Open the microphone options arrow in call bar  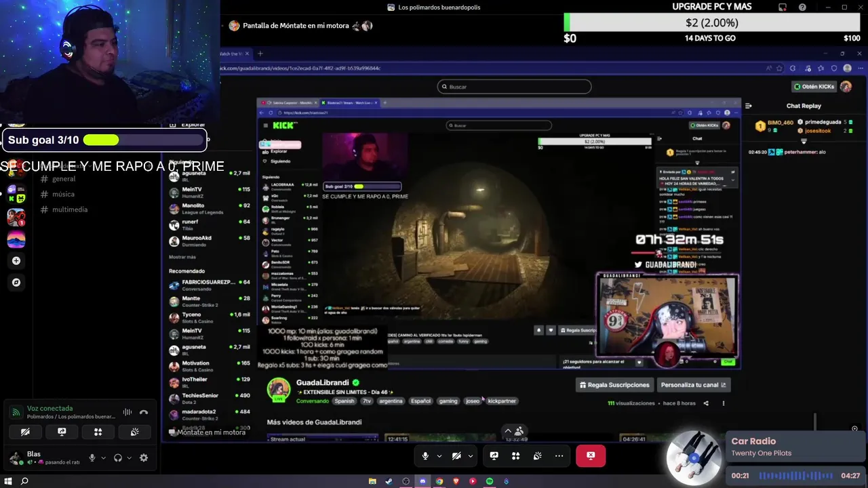(439, 456)
